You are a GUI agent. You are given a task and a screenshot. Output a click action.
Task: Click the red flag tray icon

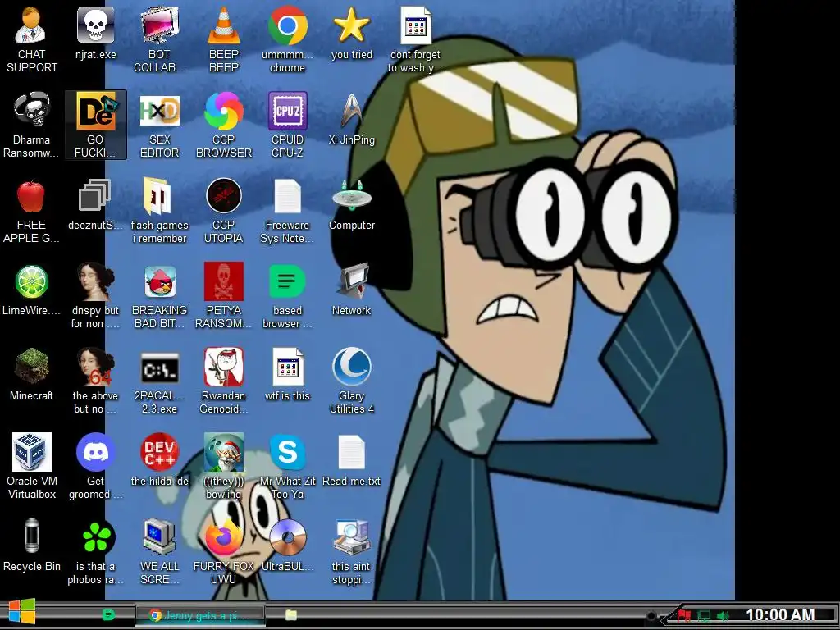[684, 615]
